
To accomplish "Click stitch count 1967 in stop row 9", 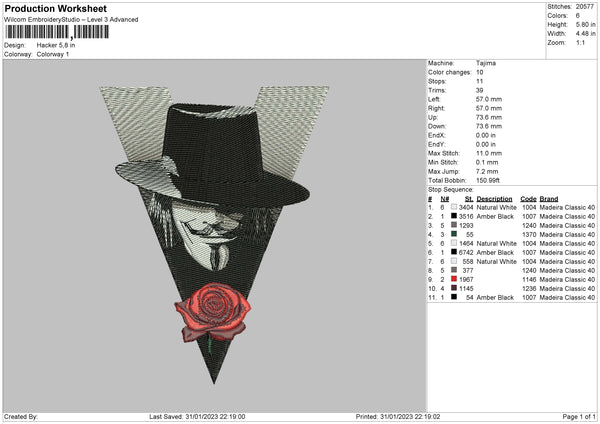I will [466, 279].
